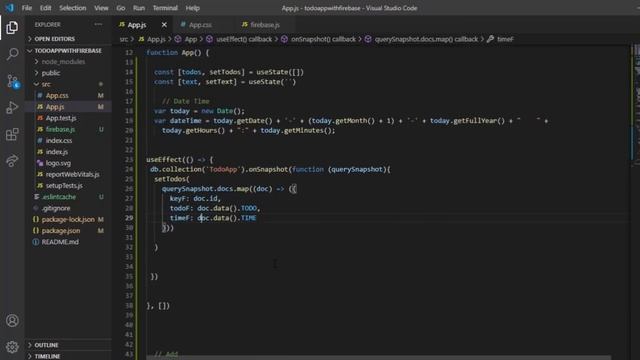Image resolution: width=640 pixels, height=360 pixels.
Task: Open the Accounts menu icon
Action: [x=12, y=320]
